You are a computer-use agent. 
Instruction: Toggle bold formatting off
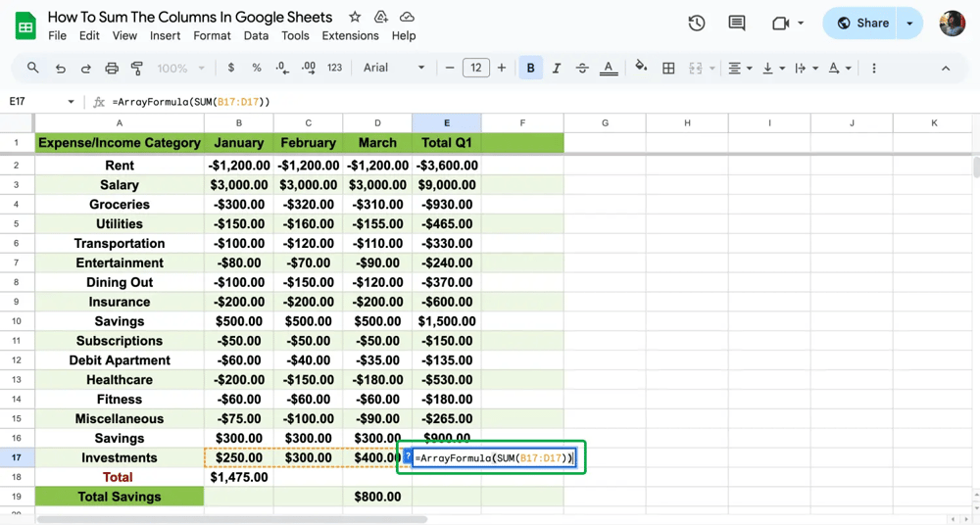[x=530, y=69]
